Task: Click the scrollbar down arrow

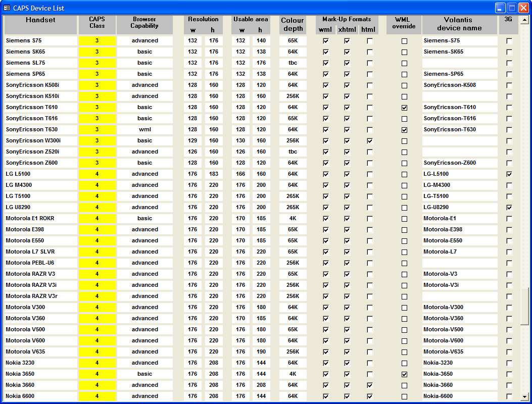Action: 525,396
